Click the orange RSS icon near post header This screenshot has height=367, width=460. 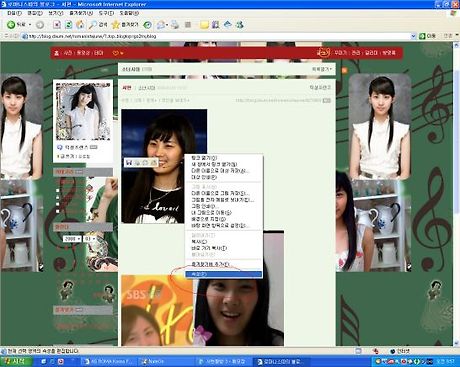point(345,70)
